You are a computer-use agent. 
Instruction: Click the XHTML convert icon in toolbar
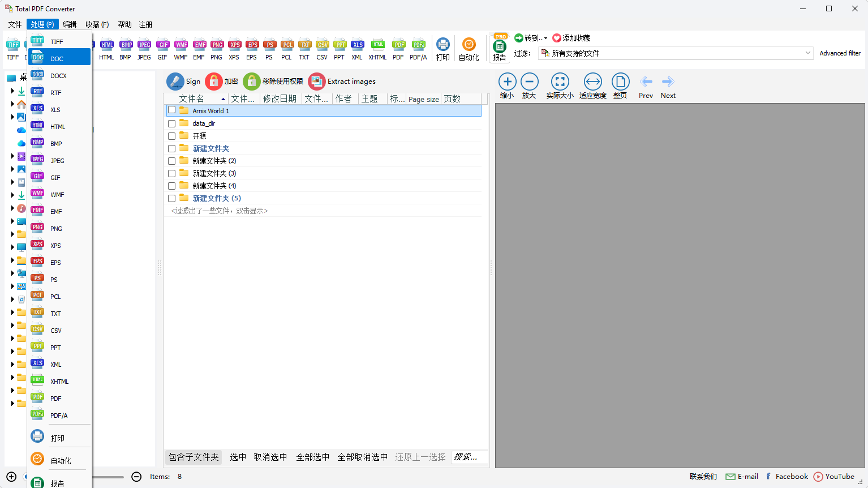(377, 45)
